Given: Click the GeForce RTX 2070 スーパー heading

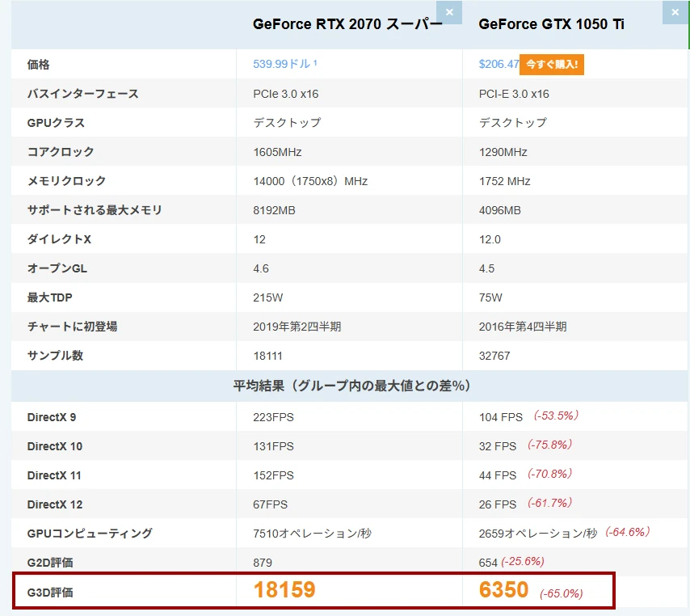Looking at the screenshot, I should click(x=347, y=24).
